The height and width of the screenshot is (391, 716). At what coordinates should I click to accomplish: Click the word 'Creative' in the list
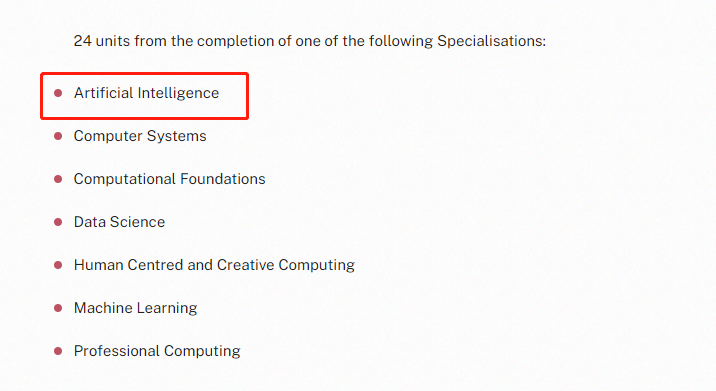pyautogui.click(x=246, y=265)
